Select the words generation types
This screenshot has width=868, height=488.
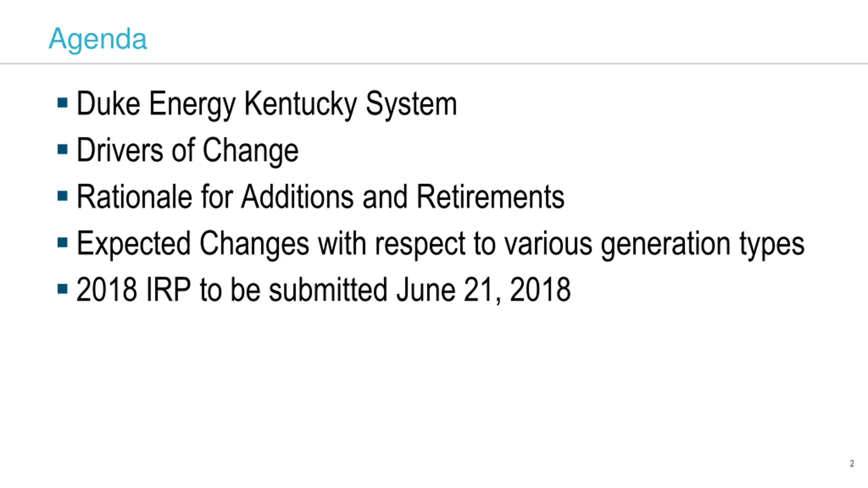click(703, 245)
